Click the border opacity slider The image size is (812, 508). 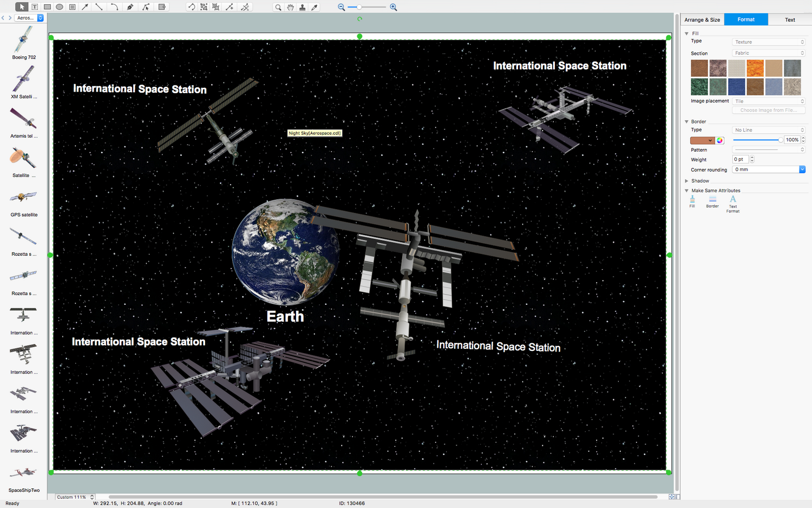click(x=758, y=140)
